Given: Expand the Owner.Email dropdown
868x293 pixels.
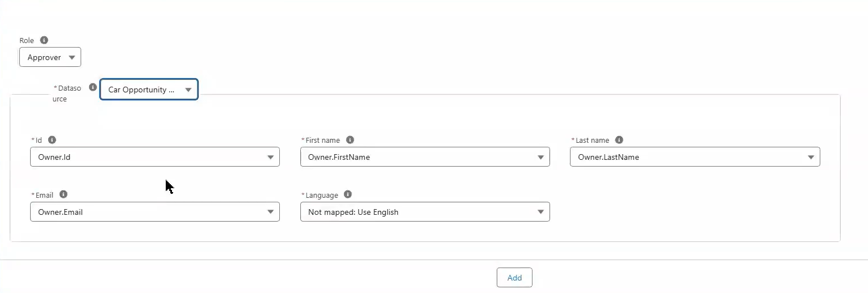Looking at the screenshot, I should click(x=155, y=212).
